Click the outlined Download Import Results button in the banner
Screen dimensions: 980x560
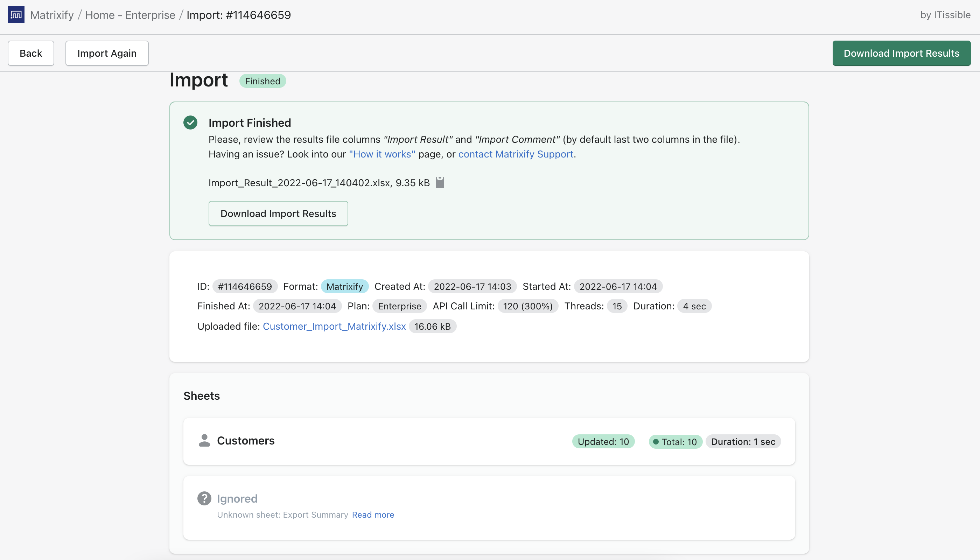[278, 213]
